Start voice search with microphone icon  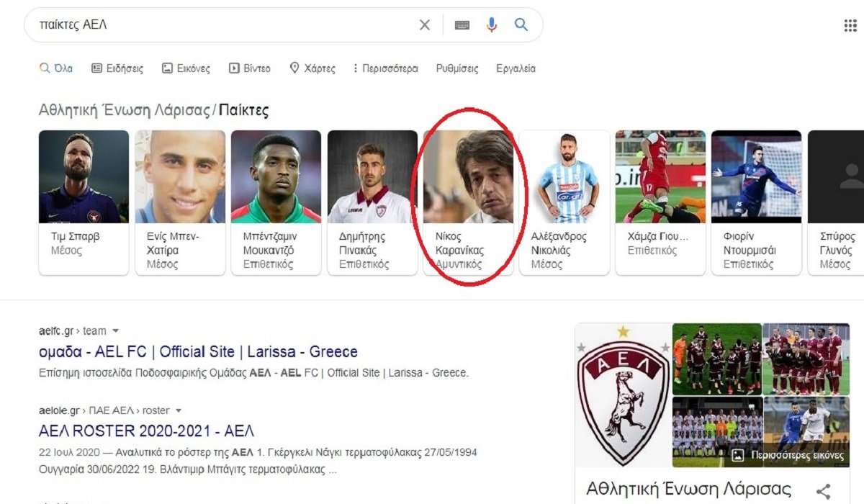(x=492, y=25)
